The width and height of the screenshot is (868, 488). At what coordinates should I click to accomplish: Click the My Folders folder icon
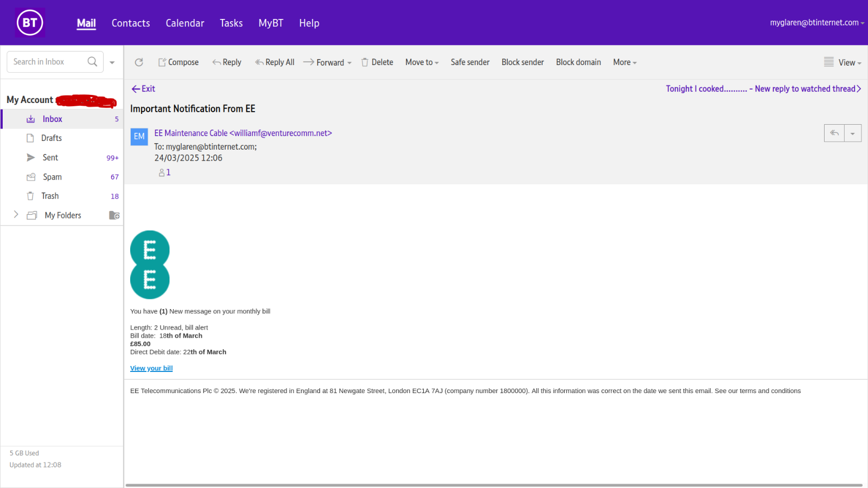click(x=32, y=215)
